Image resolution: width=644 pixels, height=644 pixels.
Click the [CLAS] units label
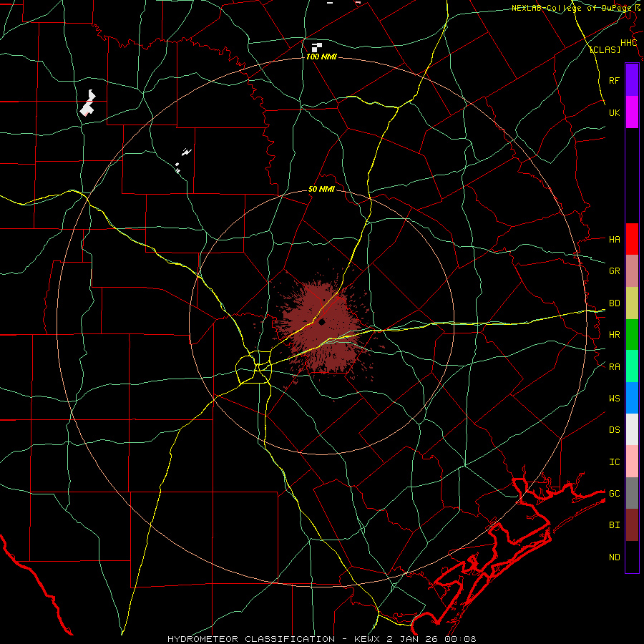point(605,50)
